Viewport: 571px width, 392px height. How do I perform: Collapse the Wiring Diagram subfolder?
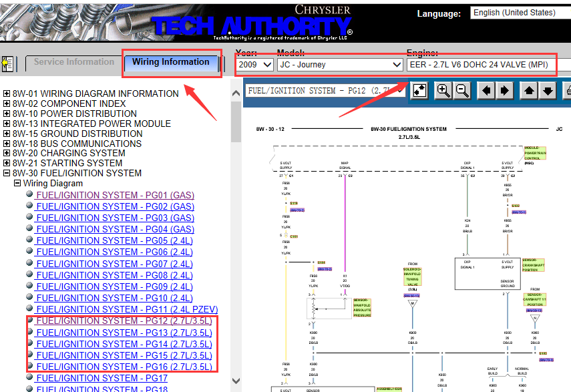[17, 183]
